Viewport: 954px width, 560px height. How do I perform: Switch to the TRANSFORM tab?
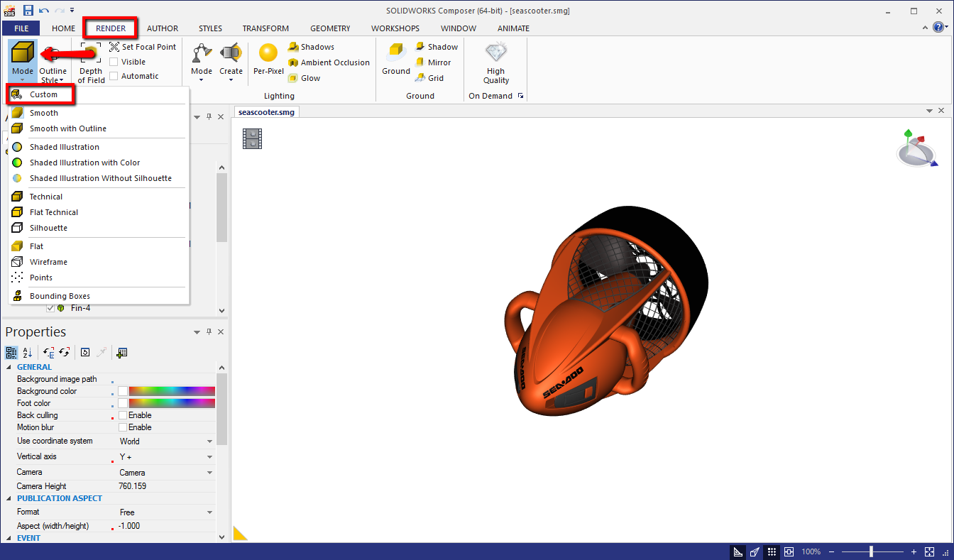[x=265, y=28]
